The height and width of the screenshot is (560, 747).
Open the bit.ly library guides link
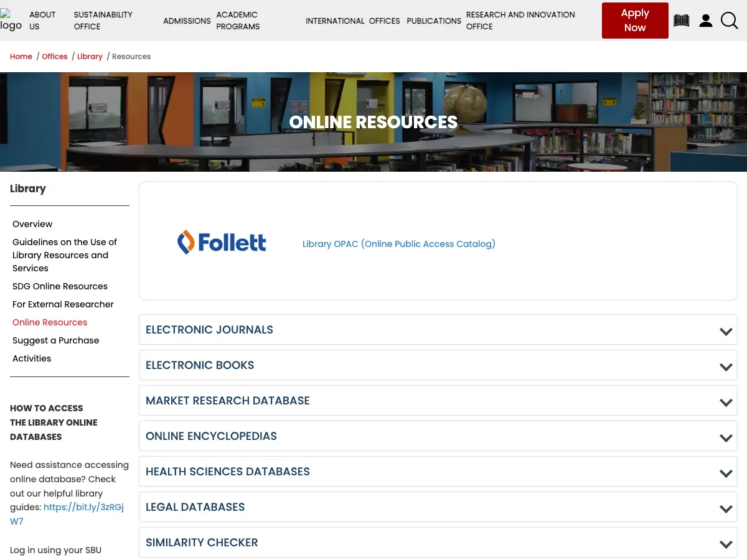[67, 514]
